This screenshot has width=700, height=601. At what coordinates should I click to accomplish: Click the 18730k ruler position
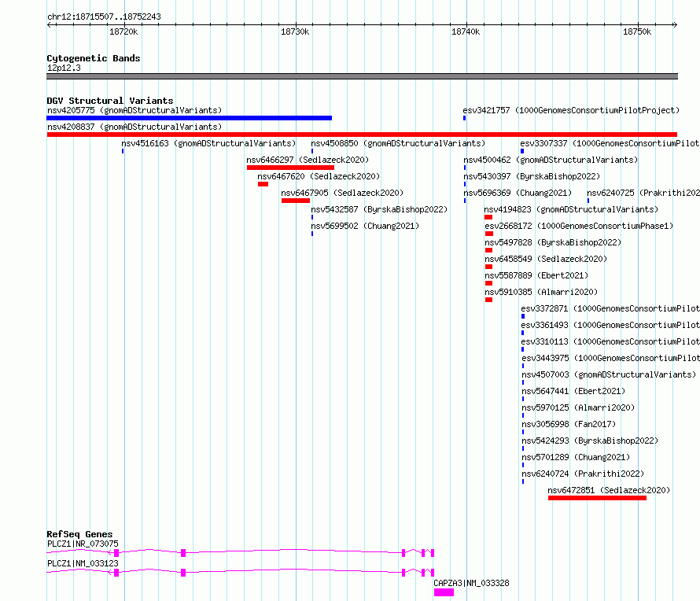[295, 31]
